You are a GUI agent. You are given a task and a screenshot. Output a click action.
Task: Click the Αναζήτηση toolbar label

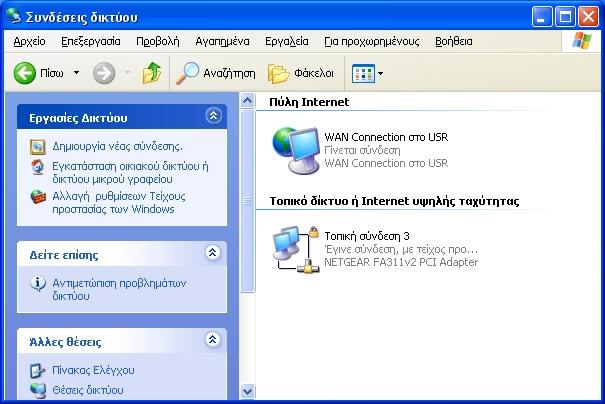point(229,73)
